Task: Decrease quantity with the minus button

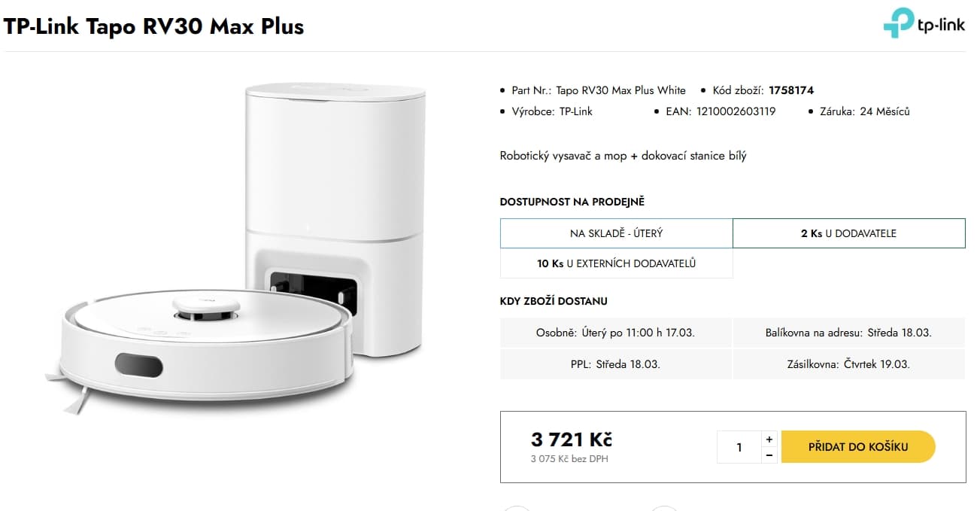Action: (x=769, y=455)
